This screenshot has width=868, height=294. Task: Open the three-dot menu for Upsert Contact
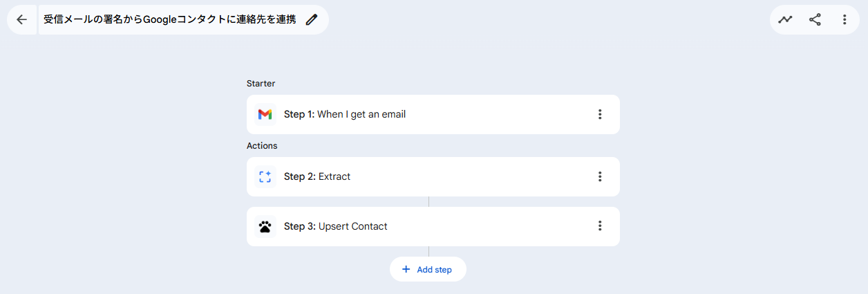[600, 226]
